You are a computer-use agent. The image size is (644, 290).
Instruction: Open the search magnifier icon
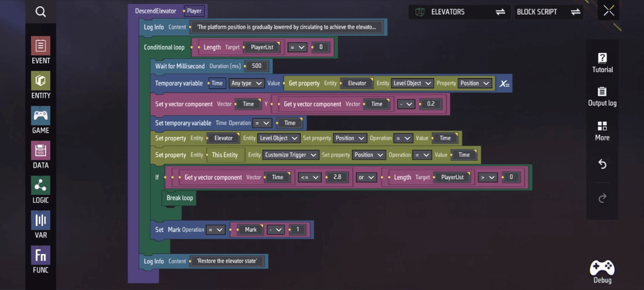[41, 12]
